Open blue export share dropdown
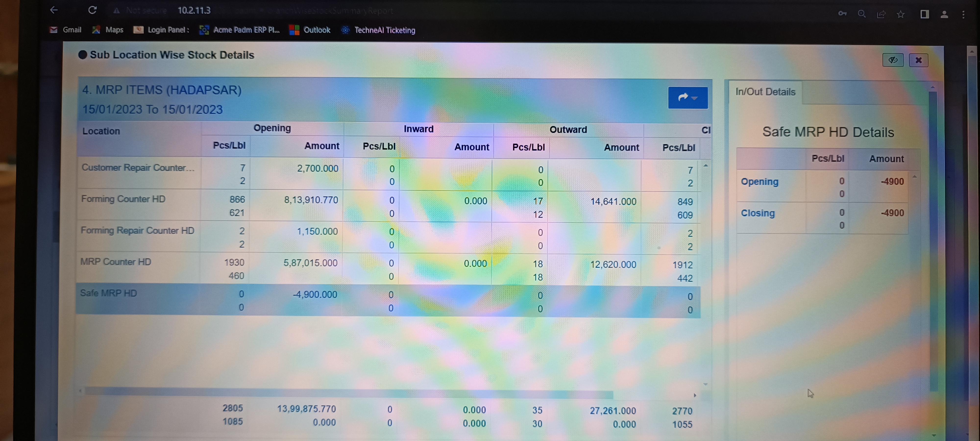 [687, 98]
